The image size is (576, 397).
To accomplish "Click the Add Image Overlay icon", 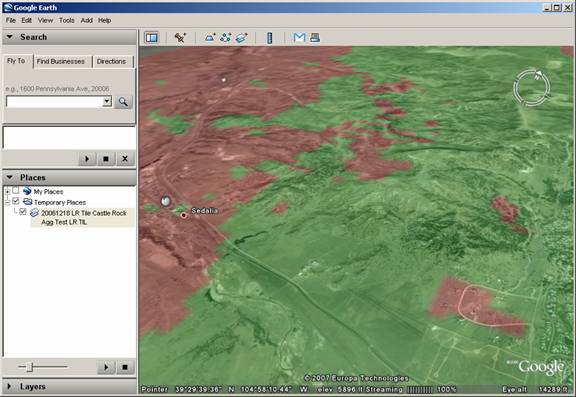I will pos(241,37).
